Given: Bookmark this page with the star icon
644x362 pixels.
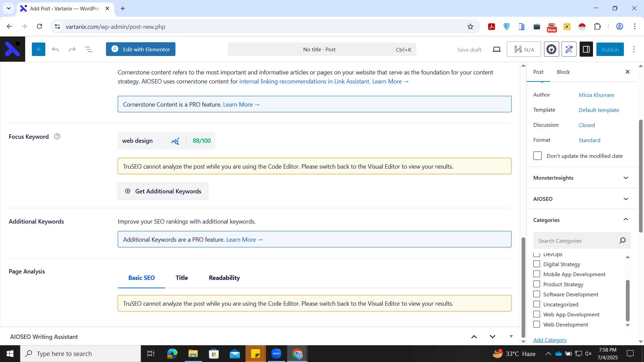Looking at the screenshot, I should (470, 26).
